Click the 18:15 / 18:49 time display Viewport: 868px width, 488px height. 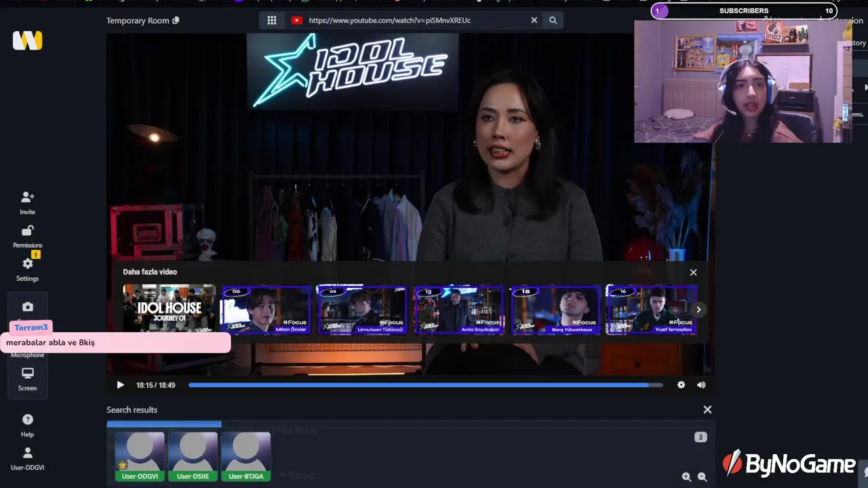(x=155, y=385)
